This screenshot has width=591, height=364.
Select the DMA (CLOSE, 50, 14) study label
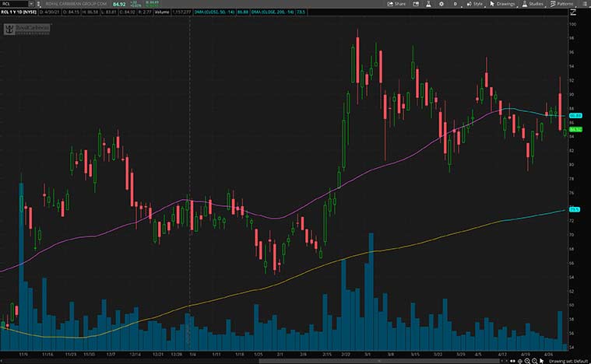click(x=210, y=12)
